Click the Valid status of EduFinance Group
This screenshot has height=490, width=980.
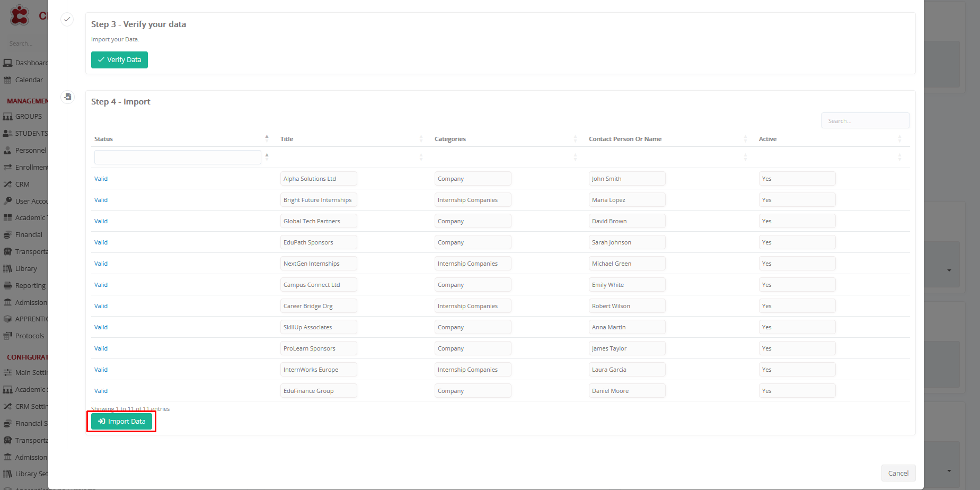[x=101, y=391]
